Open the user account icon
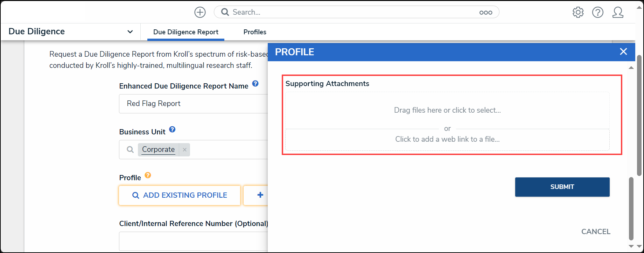The height and width of the screenshot is (253, 644). pyautogui.click(x=618, y=12)
